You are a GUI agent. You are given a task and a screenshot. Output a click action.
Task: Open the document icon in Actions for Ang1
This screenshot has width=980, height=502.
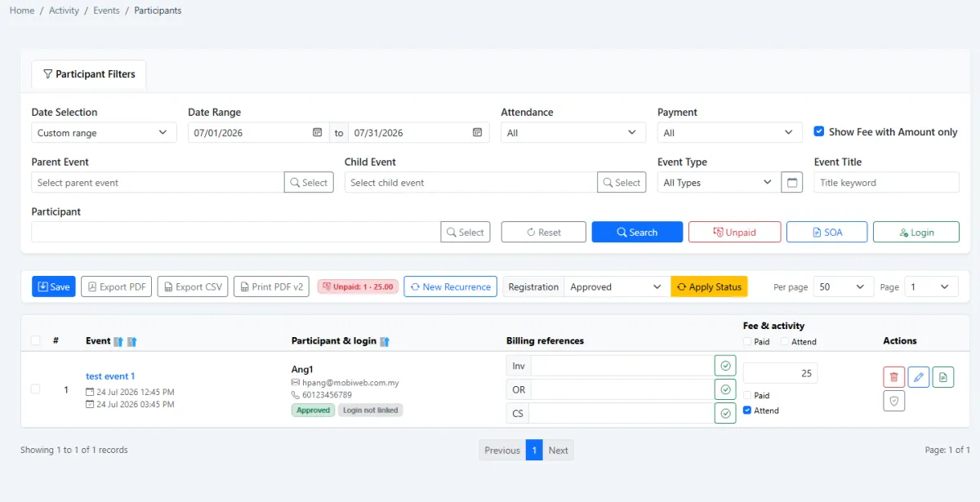click(943, 377)
